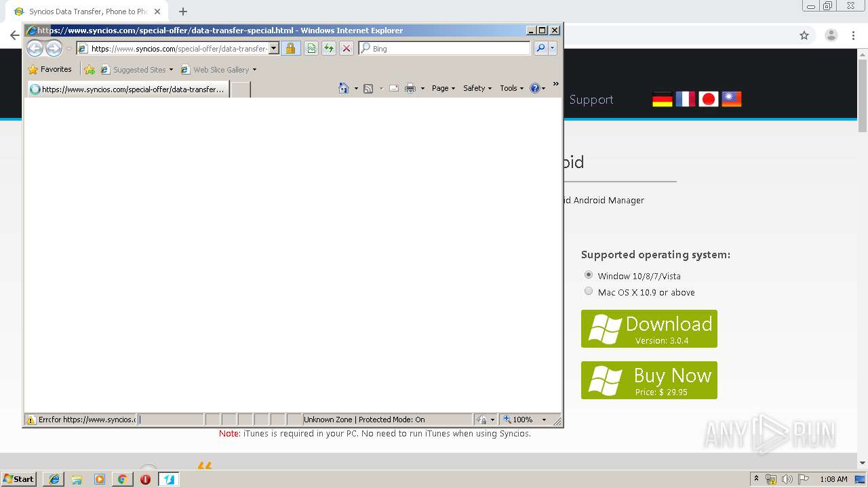Viewport: 868px width, 488px height.
Task: Open Windows Media Player taskbar icon
Action: [x=100, y=479]
